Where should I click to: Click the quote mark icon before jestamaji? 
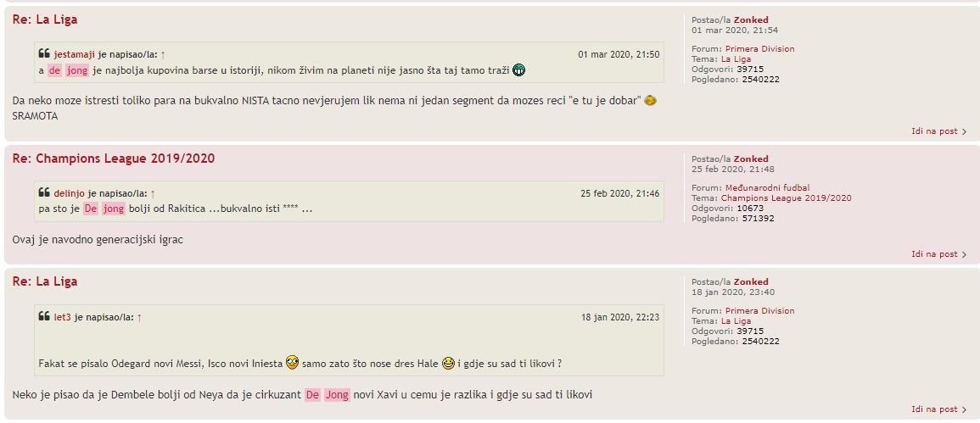(x=44, y=53)
